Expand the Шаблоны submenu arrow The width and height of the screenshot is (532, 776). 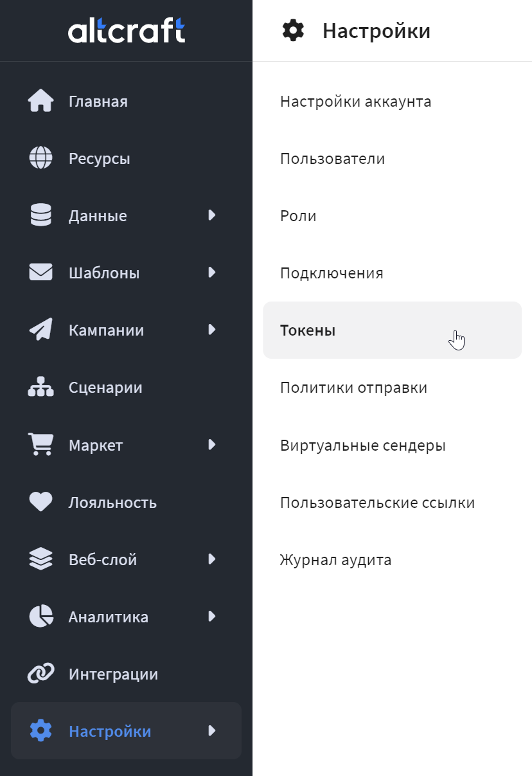tap(212, 273)
